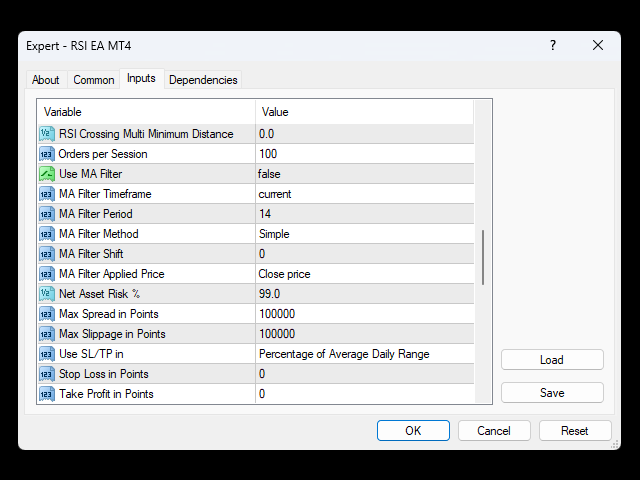Open the Use SL/TP in value dropdown

(364, 354)
